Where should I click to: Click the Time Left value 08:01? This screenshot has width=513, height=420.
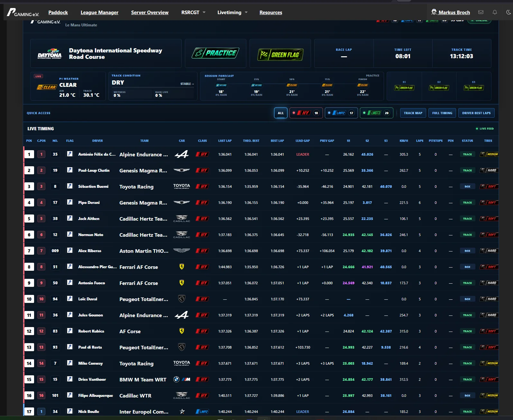(x=403, y=56)
